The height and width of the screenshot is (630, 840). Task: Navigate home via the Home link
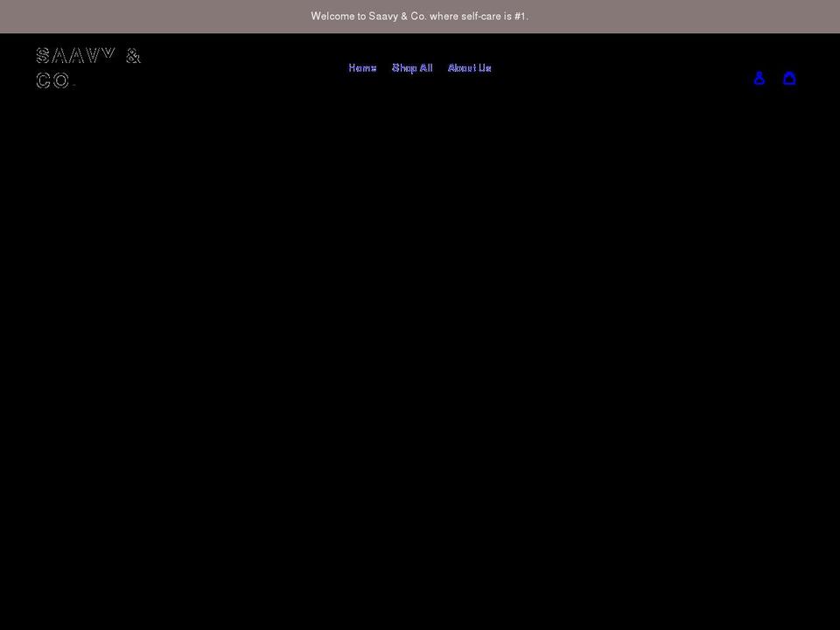(x=362, y=67)
